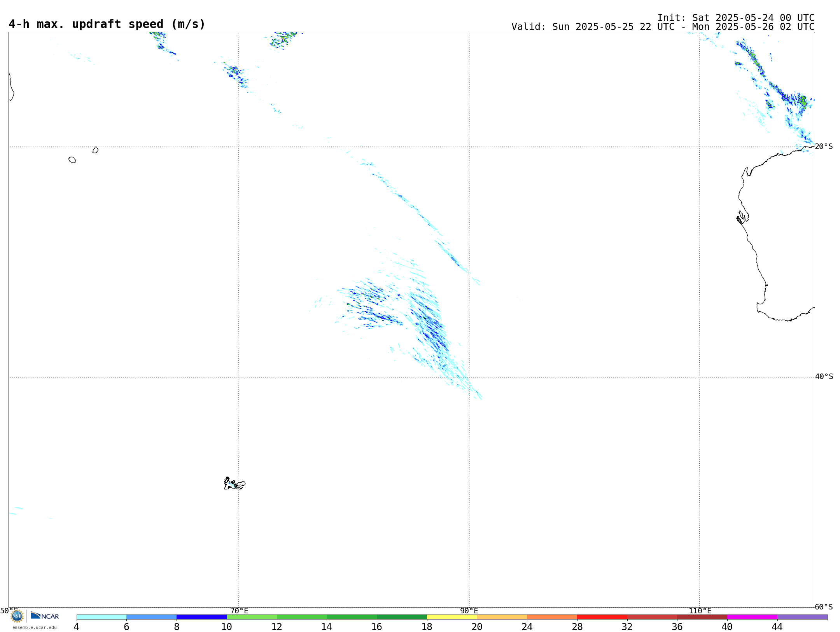Click the light blue 6-8 color swatch
The width and height of the screenshot is (840, 632).
coord(152,617)
